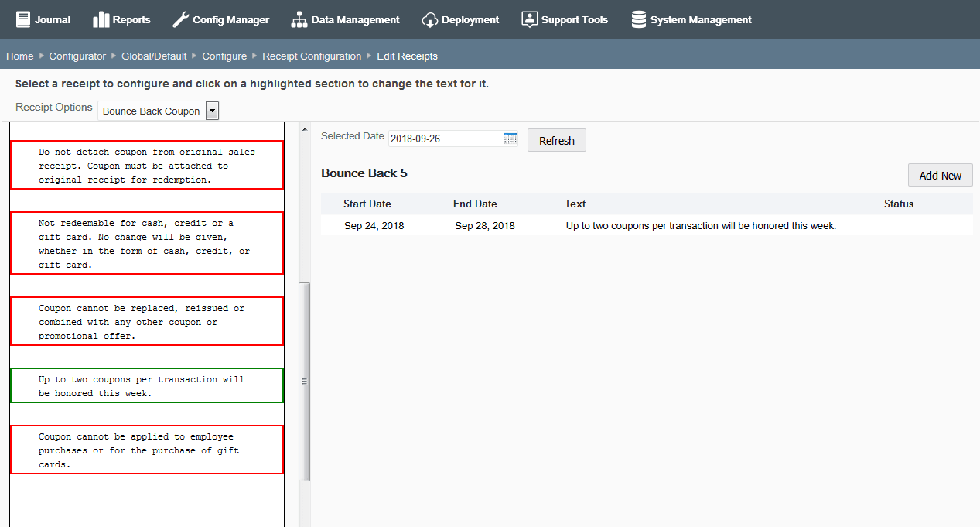The image size is (980, 527).
Task: Open the Deployment cloud icon
Action: tap(429, 19)
